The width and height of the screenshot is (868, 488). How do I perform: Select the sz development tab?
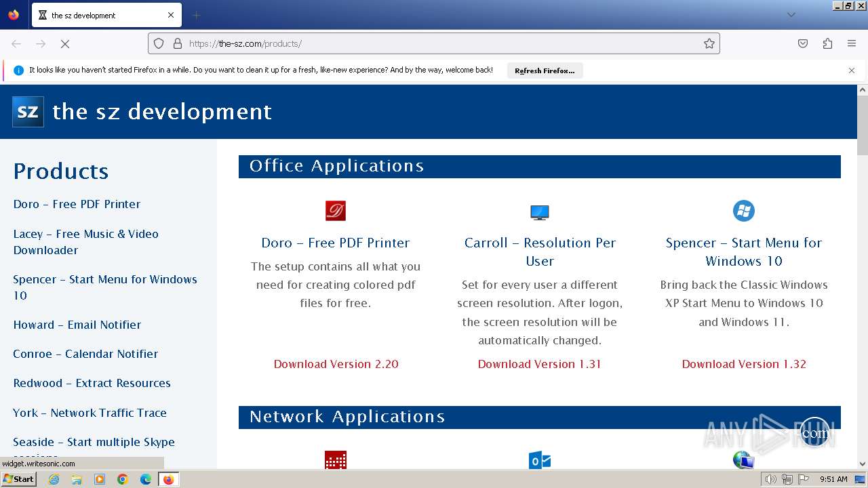(x=106, y=15)
